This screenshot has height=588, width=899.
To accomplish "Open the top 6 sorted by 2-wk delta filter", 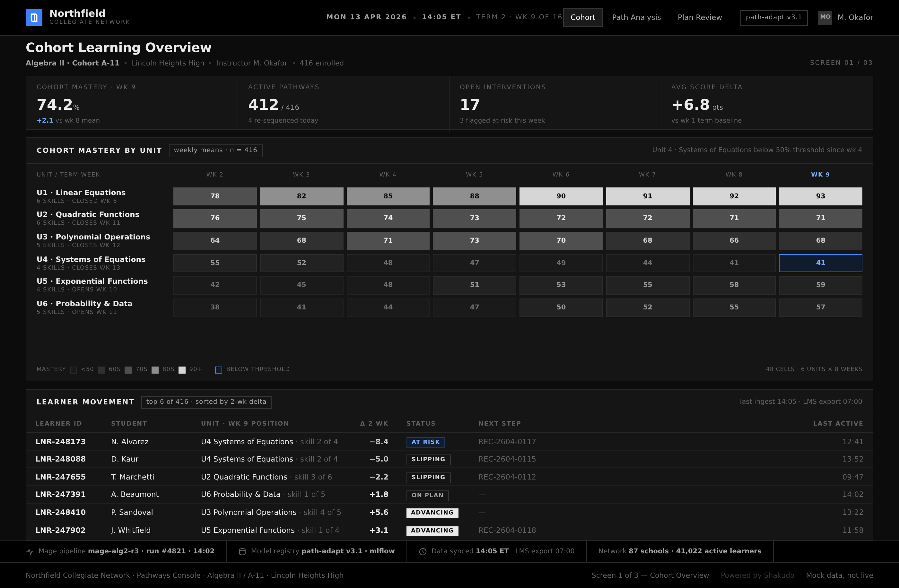I will 206,402.
